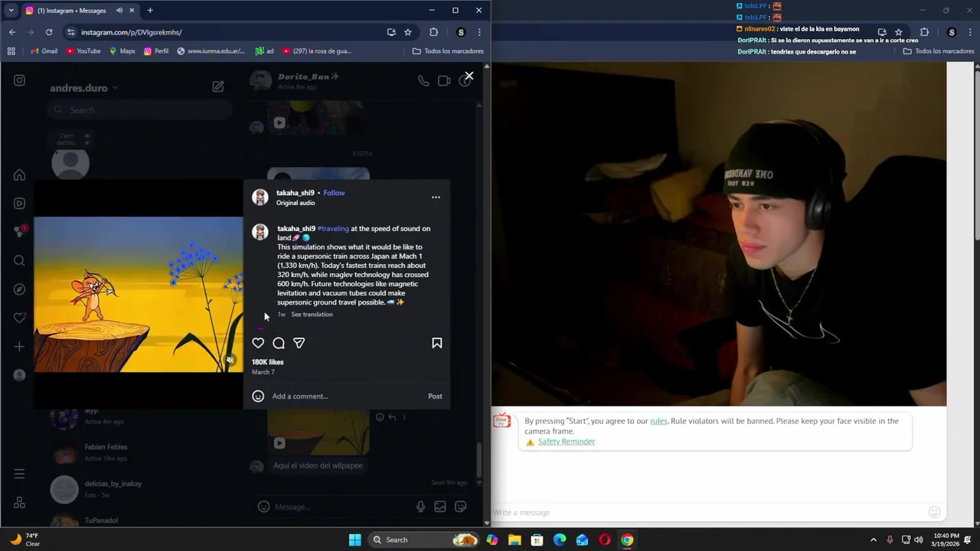Attach a photo with the image icon in chat

(x=440, y=507)
